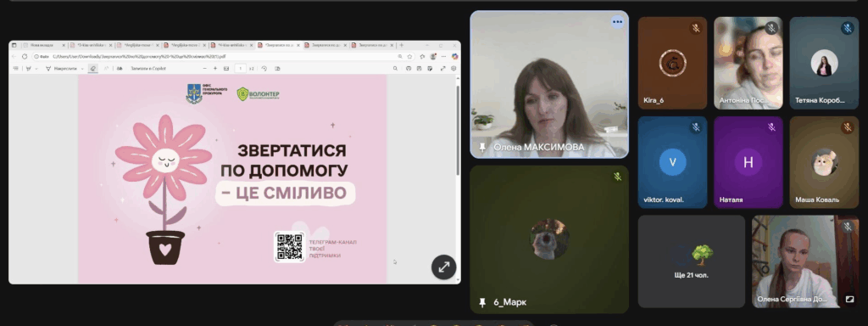868x326 pixels.
Task: Expand the highlight tool dropdown arrow
Action: (36, 69)
